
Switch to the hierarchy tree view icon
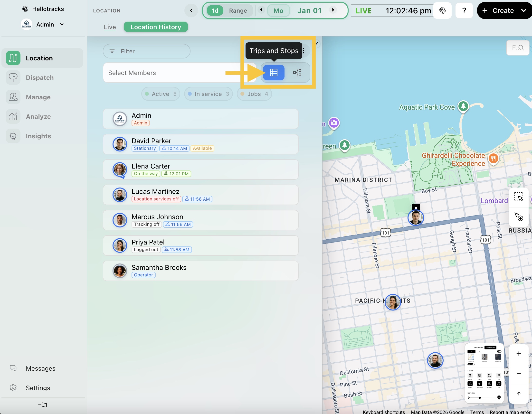297,73
